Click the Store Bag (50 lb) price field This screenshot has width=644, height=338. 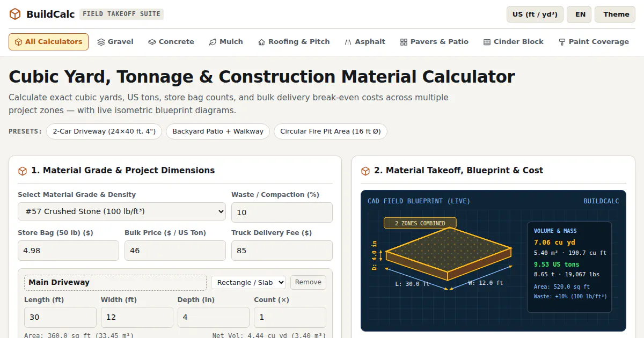tap(68, 251)
